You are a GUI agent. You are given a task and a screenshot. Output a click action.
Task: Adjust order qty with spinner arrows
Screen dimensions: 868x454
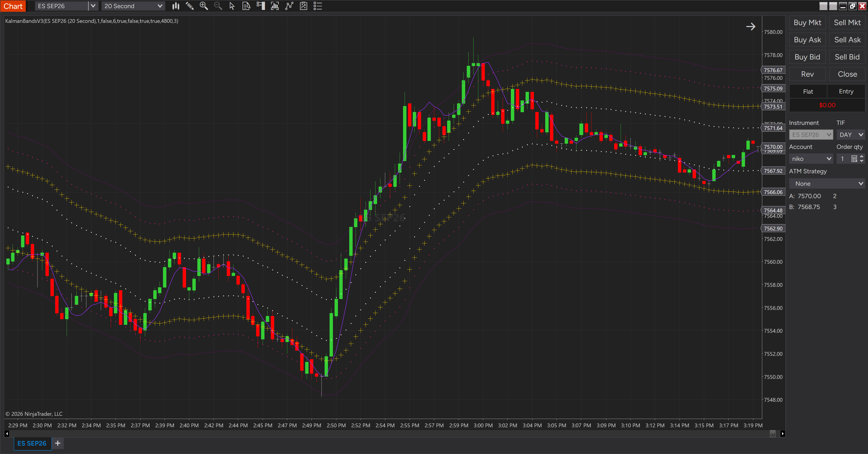point(862,159)
